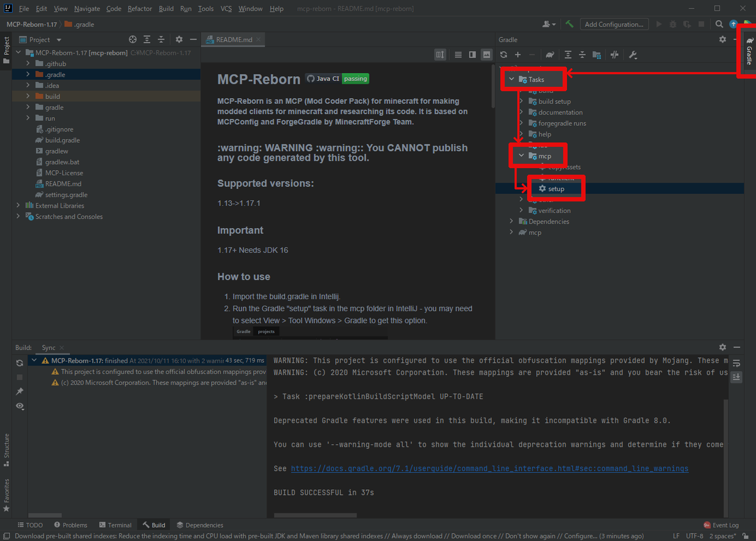Image resolution: width=756 pixels, height=541 pixels.
Task: Switch to Terminal tool window tab
Action: pyautogui.click(x=115, y=525)
